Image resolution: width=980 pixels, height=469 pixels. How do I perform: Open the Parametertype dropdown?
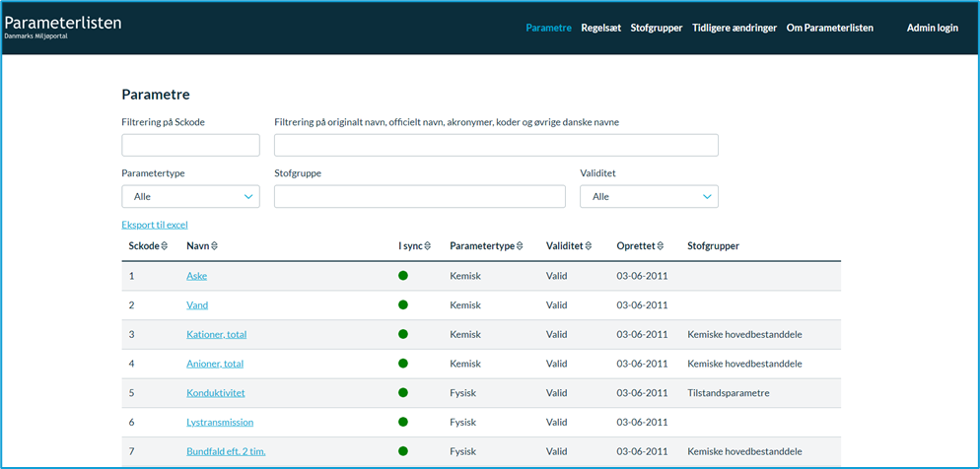point(190,196)
